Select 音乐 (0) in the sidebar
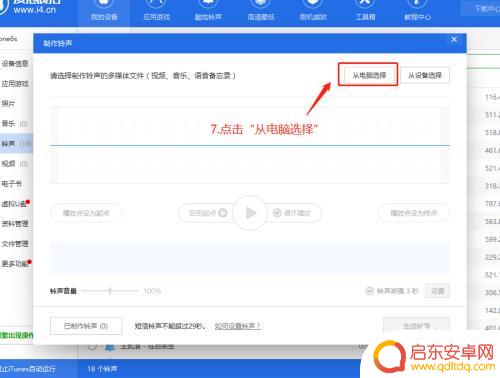 pos(15,124)
